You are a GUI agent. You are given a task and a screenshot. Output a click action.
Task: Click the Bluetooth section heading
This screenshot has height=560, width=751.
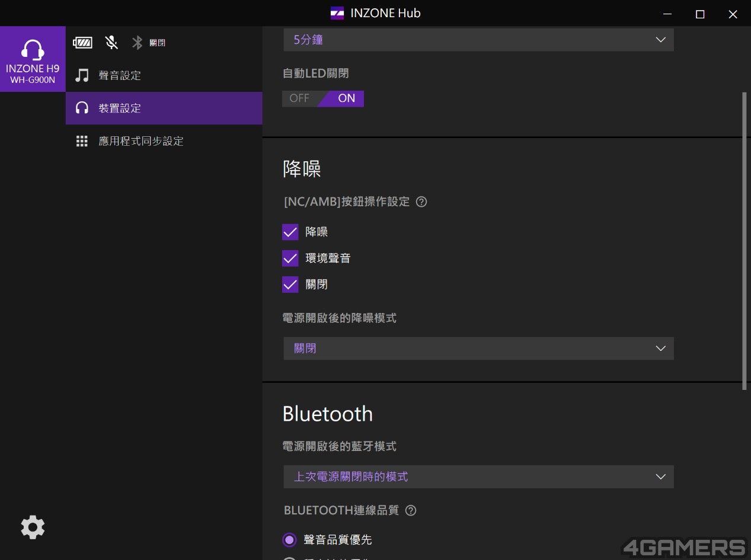[328, 414]
